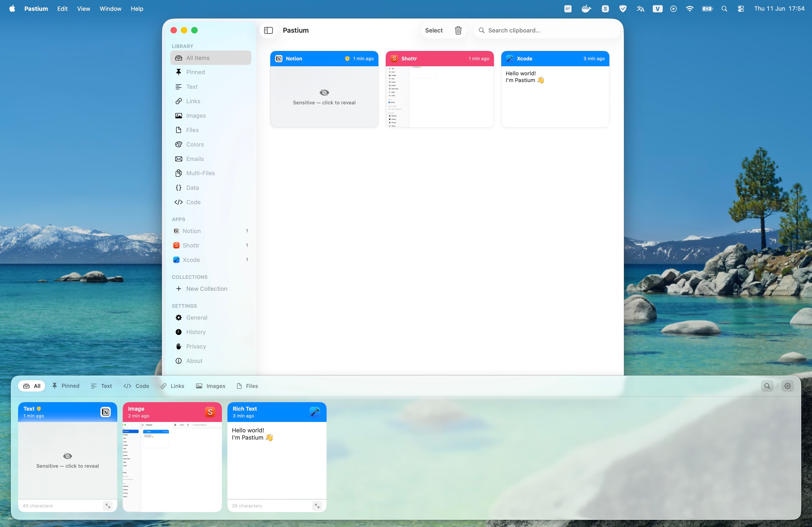The height and width of the screenshot is (527, 812).
Task: Click the Select button in toolbar
Action: (x=434, y=30)
